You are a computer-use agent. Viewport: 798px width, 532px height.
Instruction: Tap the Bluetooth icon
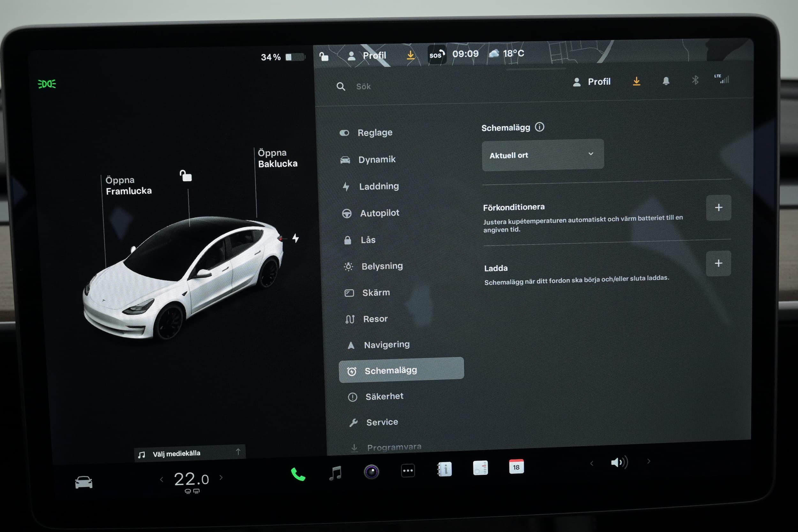pyautogui.click(x=695, y=80)
